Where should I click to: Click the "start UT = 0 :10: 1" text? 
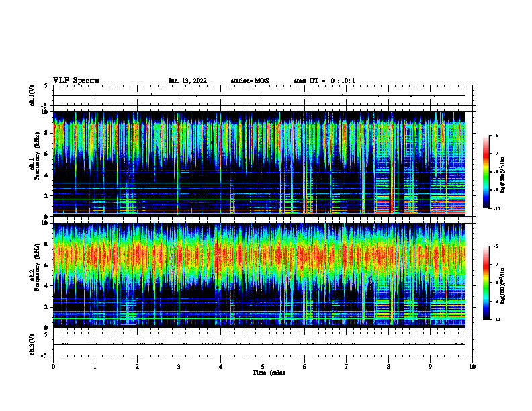pos(324,81)
